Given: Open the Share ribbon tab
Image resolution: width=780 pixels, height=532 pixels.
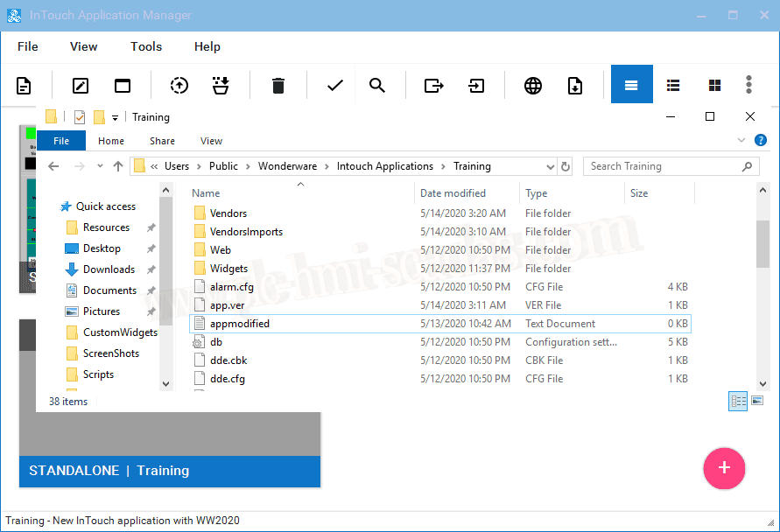Looking at the screenshot, I should point(162,141).
